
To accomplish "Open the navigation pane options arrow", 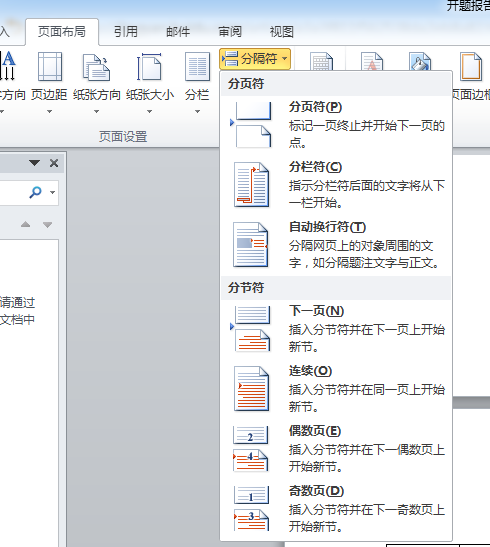I will [x=35, y=163].
